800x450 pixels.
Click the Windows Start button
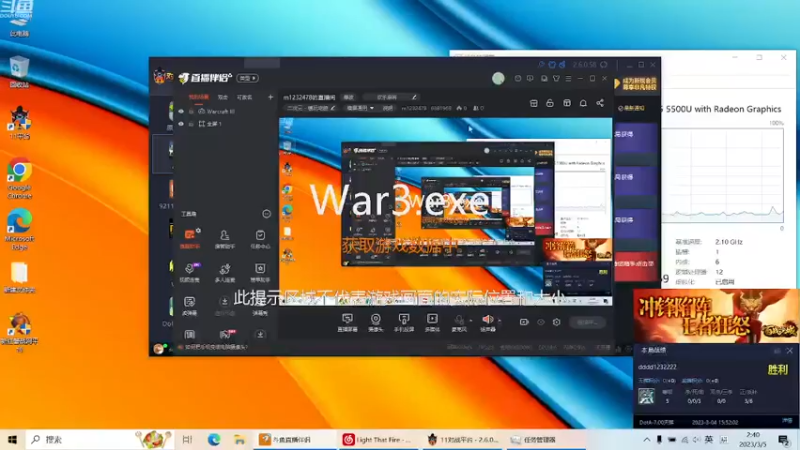[x=12, y=439]
